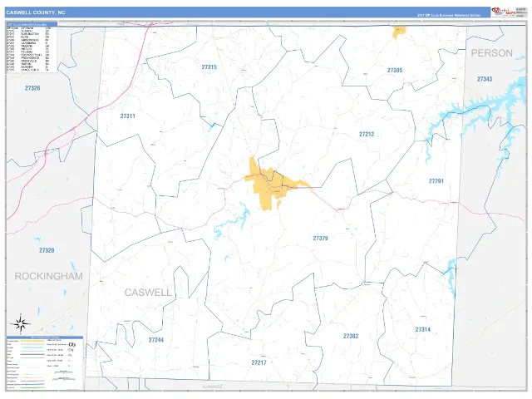This screenshot has height=399, width=532.
Task: Click the largest 'City' sample in legend
Action: coord(72,345)
